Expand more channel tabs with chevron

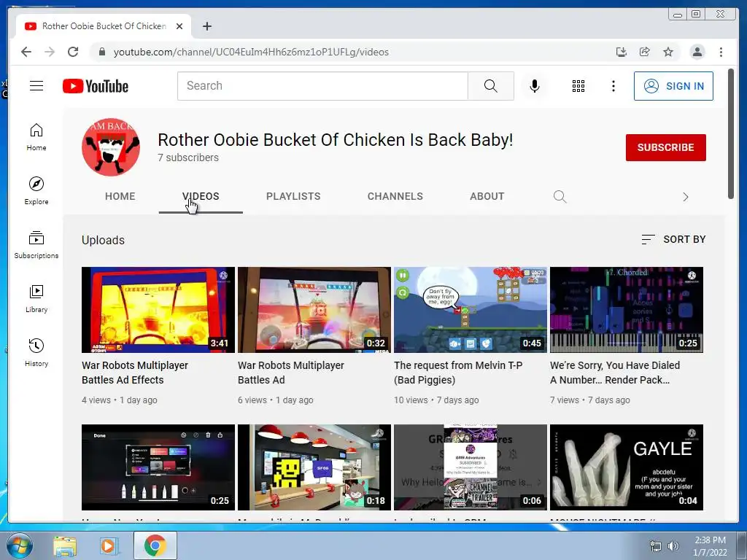[685, 197]
